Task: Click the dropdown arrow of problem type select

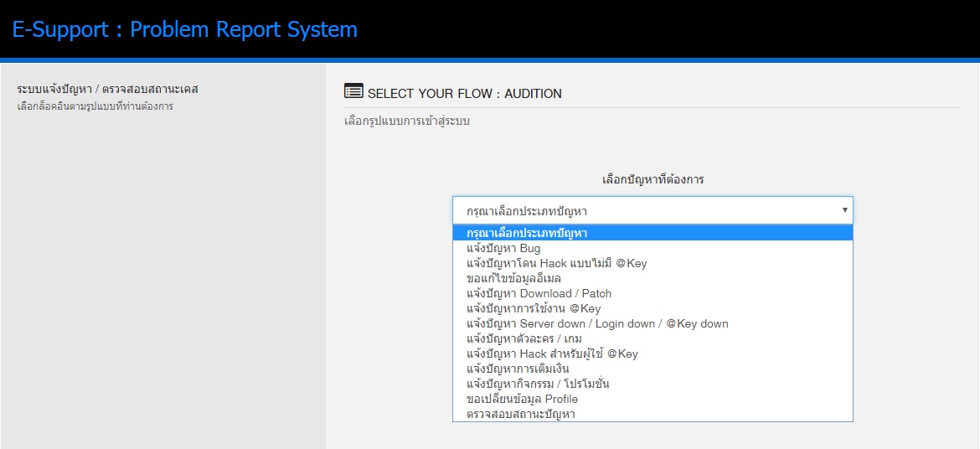Action: (x=844, y=210)
